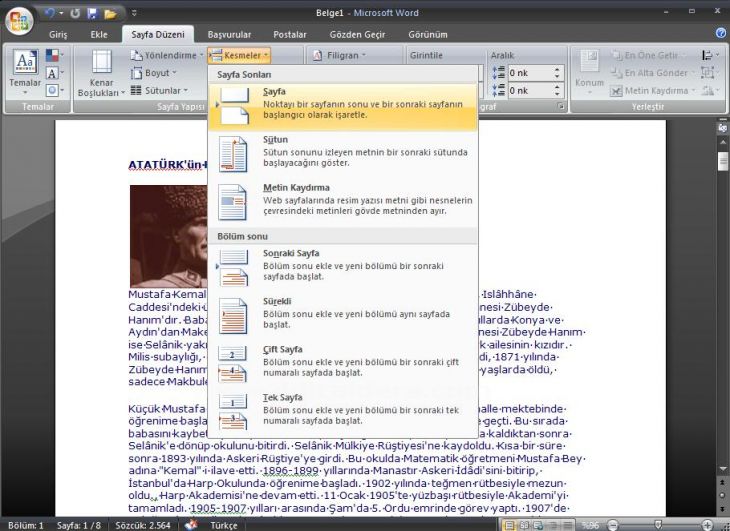Screen dimensions: 730x531
Task: Customize the Quick Access toolbar via its arrow
Action: (134, 13)
